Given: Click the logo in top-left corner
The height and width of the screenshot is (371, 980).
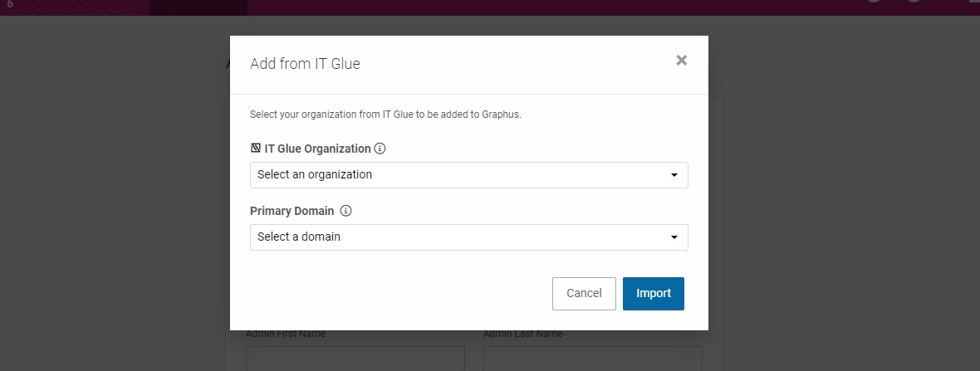Looking at the screenshot, I should [9, 4].
